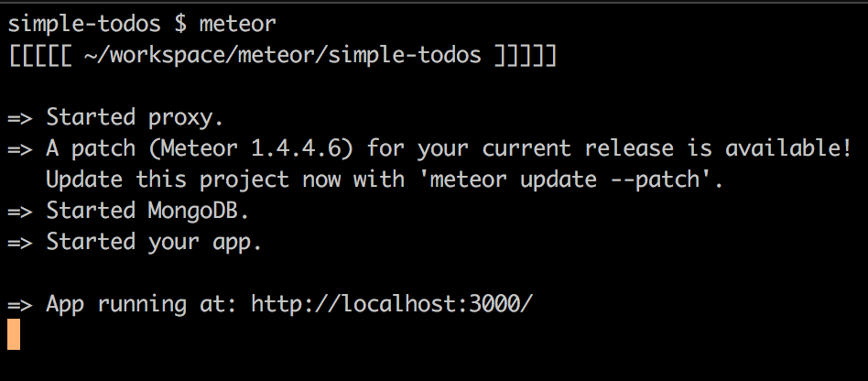The image size is (868, 381).
Task: Click the 'Started proxy.' message
Action: coord(135,117)
